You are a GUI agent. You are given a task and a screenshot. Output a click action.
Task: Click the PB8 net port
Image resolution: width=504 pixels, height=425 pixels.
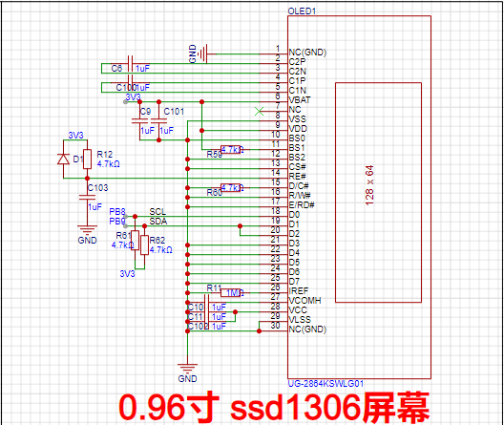tap(117, 212)
